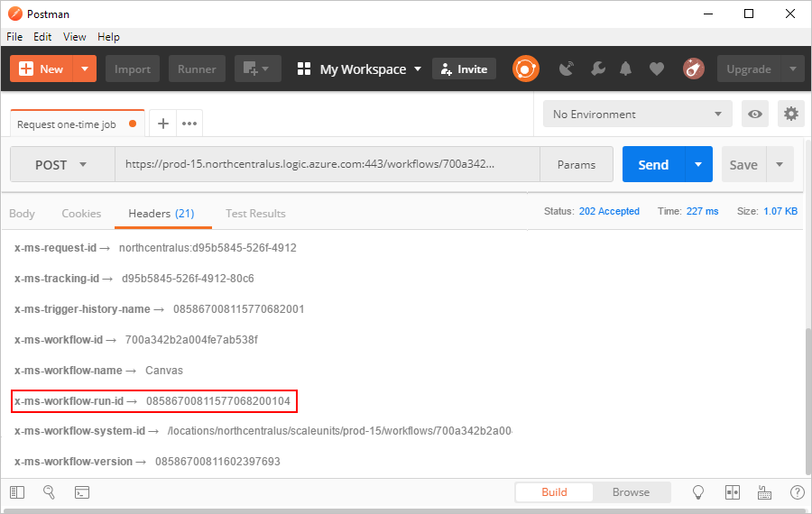Open the Save dropdown arrow
The height and width of the screenshot is (514, 812).
click(780, 165)
